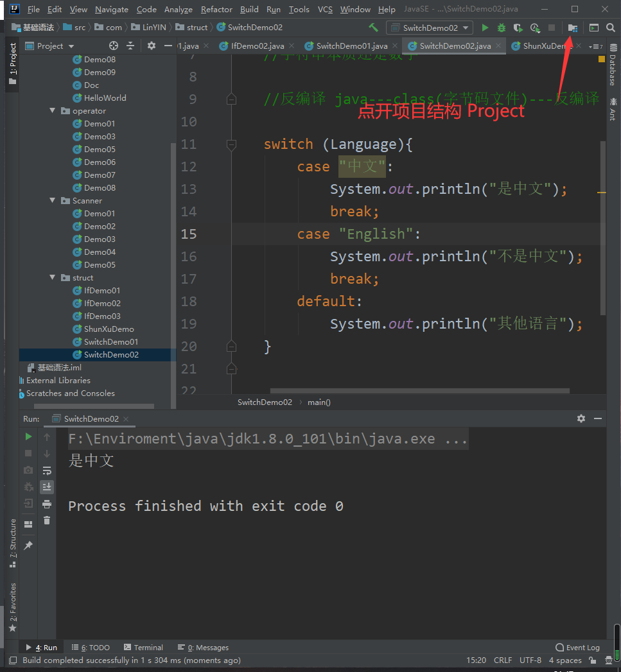Screen dimensions: 621x672
Task: Rerun SwitchDemo02 in Run panel
Action: tap(28, 436)
